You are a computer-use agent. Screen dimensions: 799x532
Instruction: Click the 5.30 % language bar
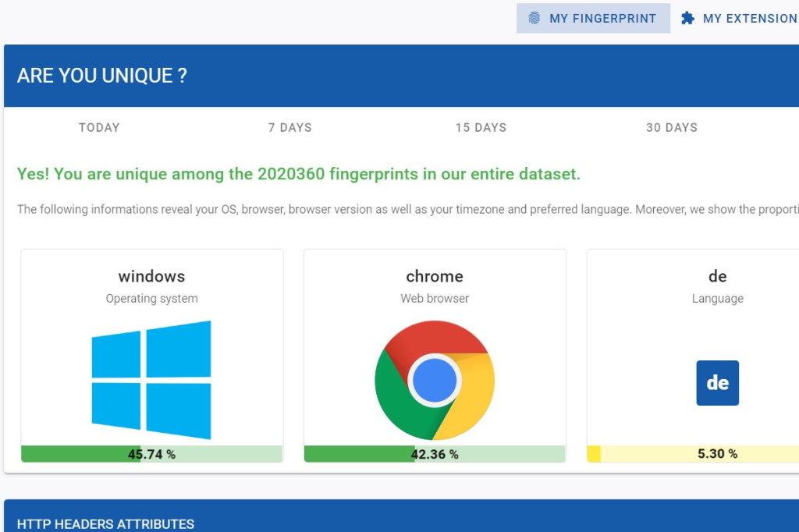click(693, 454)
